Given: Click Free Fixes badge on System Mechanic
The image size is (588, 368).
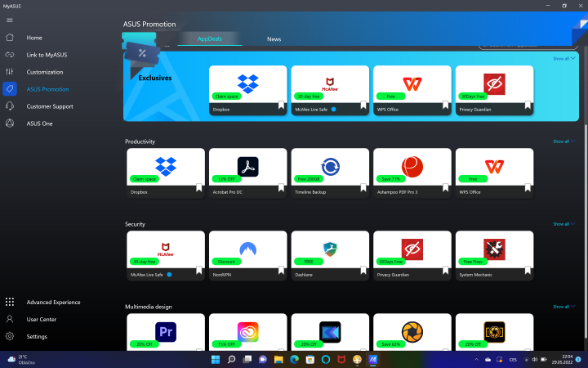Looking at the screenshot, I should (x=473, y=262).
